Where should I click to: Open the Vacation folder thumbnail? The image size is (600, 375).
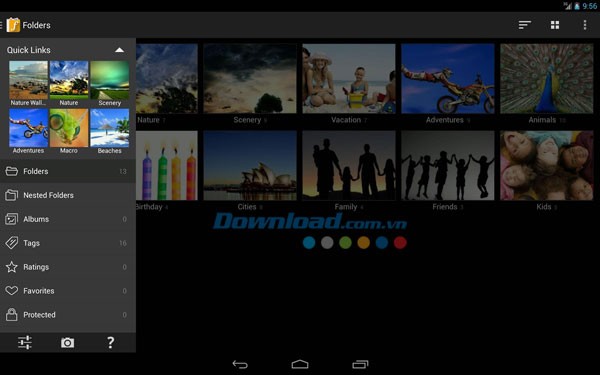point(349,78)
